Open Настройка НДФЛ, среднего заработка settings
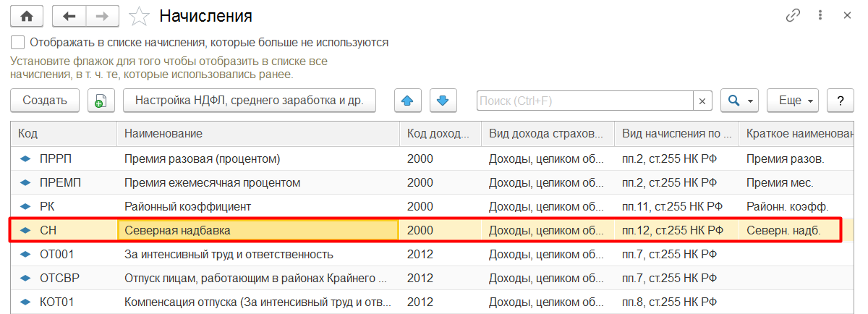The width and height of the screenshot is (868, 314). click(250, 101)
